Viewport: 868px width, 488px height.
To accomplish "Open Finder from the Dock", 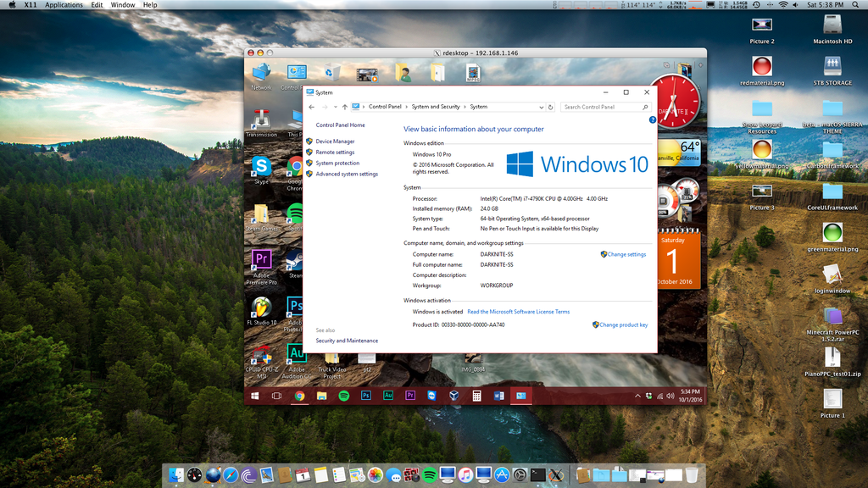I will tap(176, 474).
